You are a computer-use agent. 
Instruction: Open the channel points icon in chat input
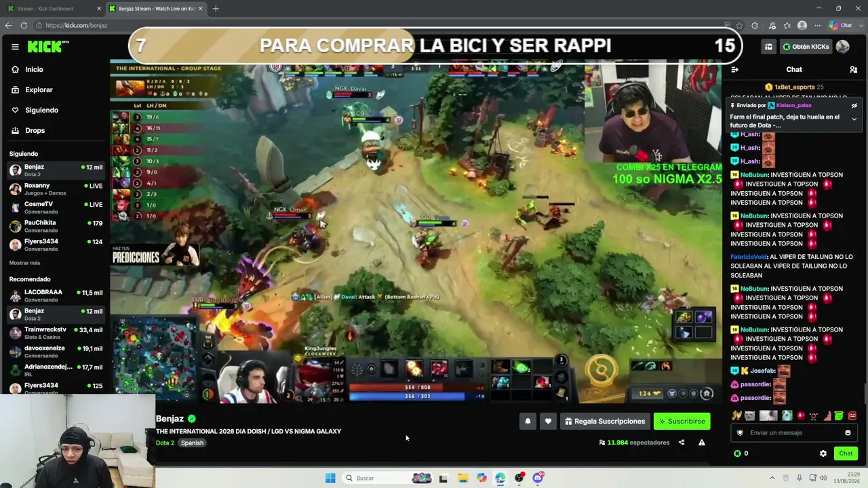(x=740, y=432)
